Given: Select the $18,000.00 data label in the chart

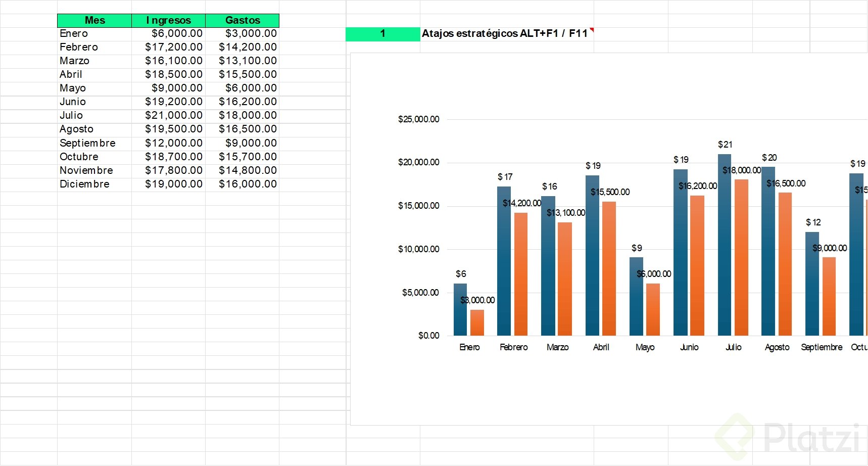Looking at the screenshot, I should point(742,170).
